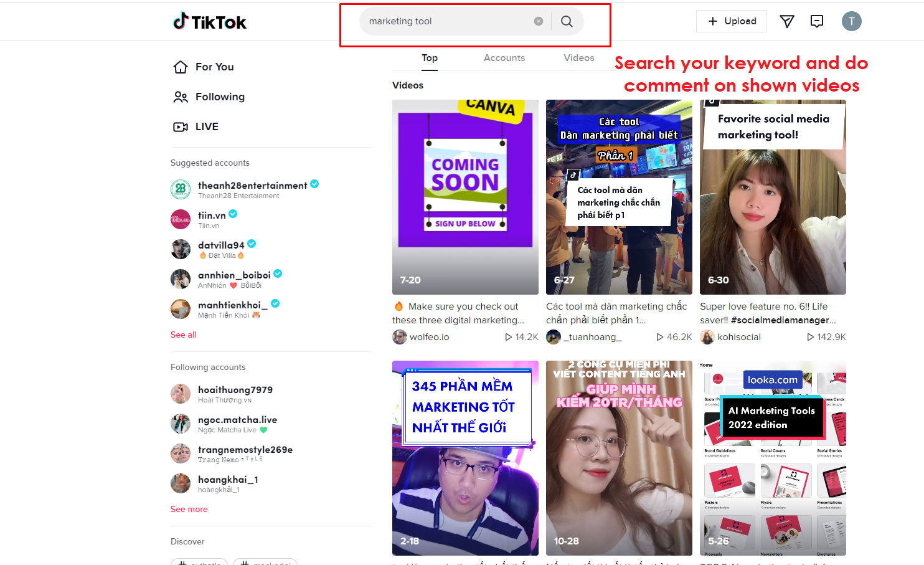The height and width of the screenshot is (565, 924).
Task: Click datvilla94 account avatar
Action: (x=181, y=249)
